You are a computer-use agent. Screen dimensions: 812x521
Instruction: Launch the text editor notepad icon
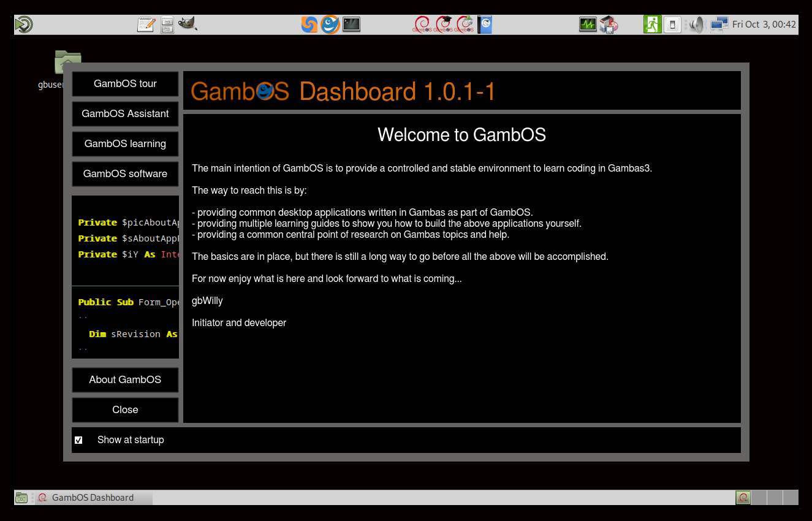pyautogui.click(x=146, y=25)
